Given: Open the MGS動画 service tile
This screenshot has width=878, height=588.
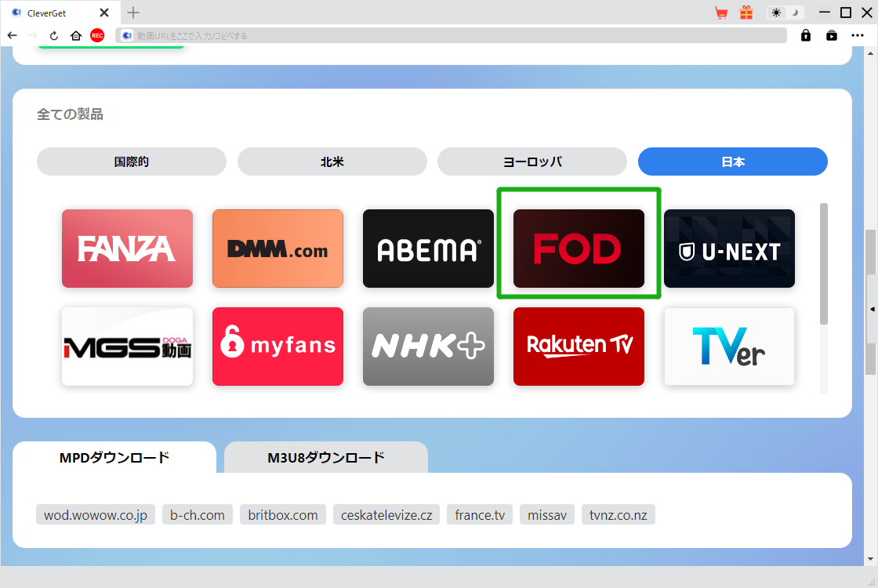Looking at the screenshot, I should point(127,346).
